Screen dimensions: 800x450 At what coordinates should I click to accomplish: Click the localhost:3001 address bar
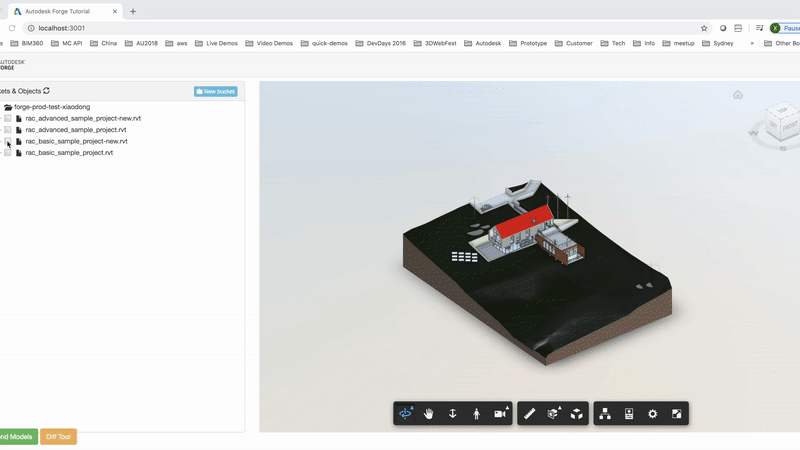(x=365, y=28)
